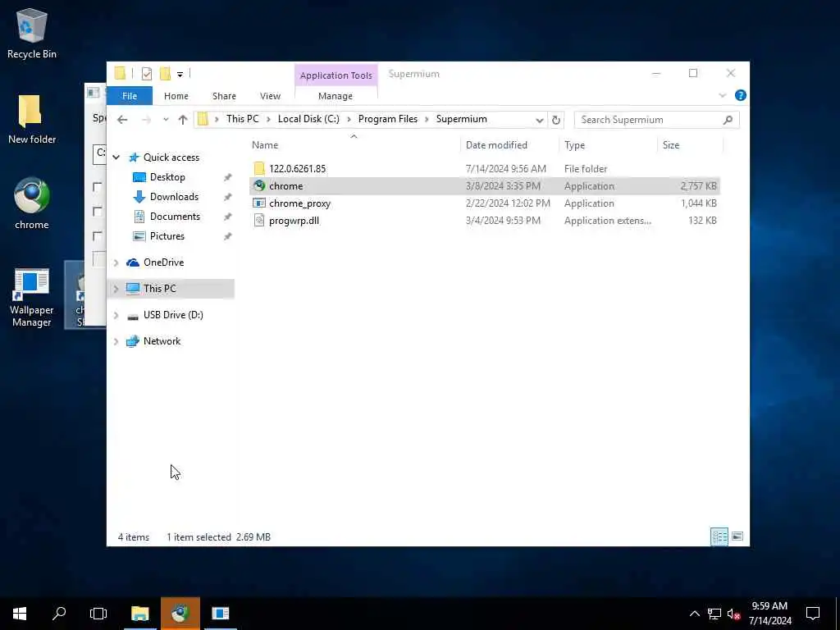The width and height of the screenshot is (840, 630).
Task: Expand the Network tree node
Action: pos(116,341)
